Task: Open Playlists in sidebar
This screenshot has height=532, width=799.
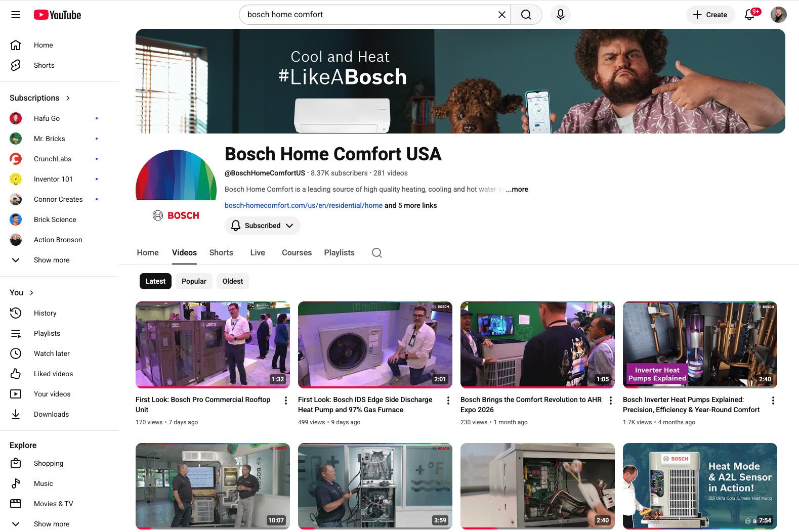Action: pos(60,333)
